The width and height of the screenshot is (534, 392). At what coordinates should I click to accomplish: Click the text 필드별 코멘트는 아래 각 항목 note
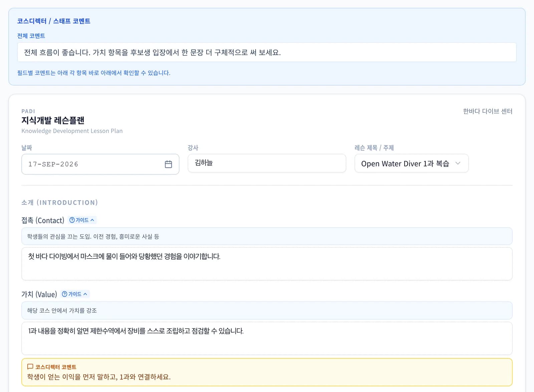coord(94,73)
